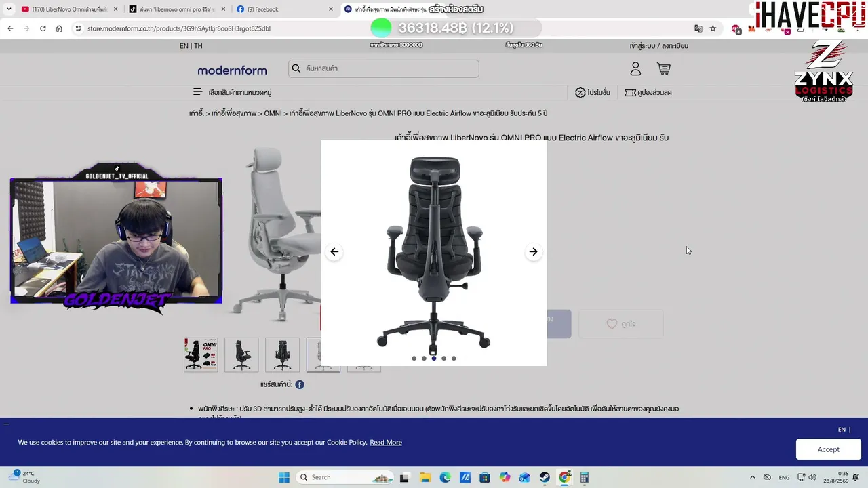This screenshot has width=868, height=488.
Task: Launch Microsoft Edge from taskbar
Action: point(445,477)
